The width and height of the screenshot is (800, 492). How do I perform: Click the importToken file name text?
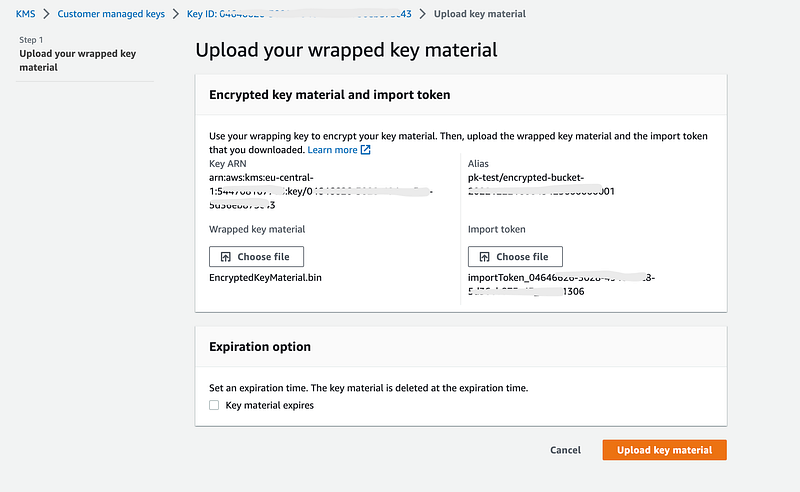[561, 284]
